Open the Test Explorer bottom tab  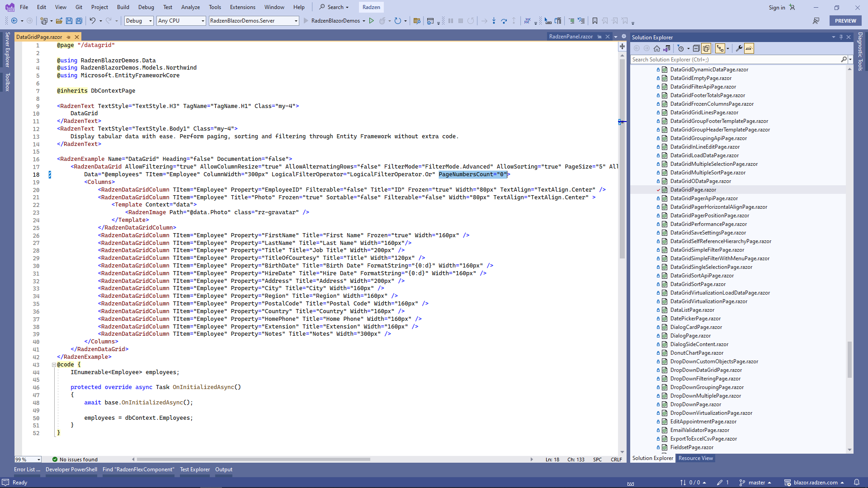pos(195,469)
